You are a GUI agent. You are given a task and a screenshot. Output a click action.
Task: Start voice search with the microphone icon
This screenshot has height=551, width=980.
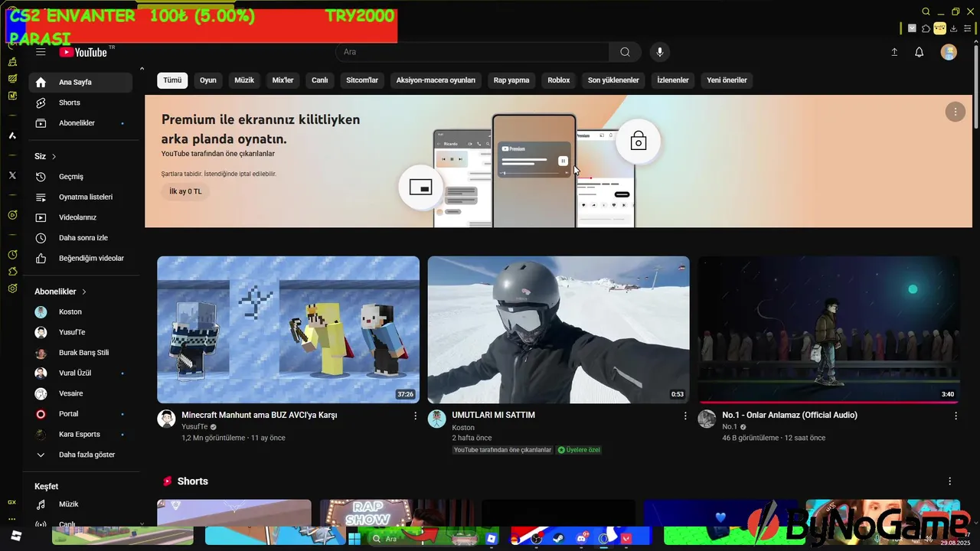coord(659,52)
